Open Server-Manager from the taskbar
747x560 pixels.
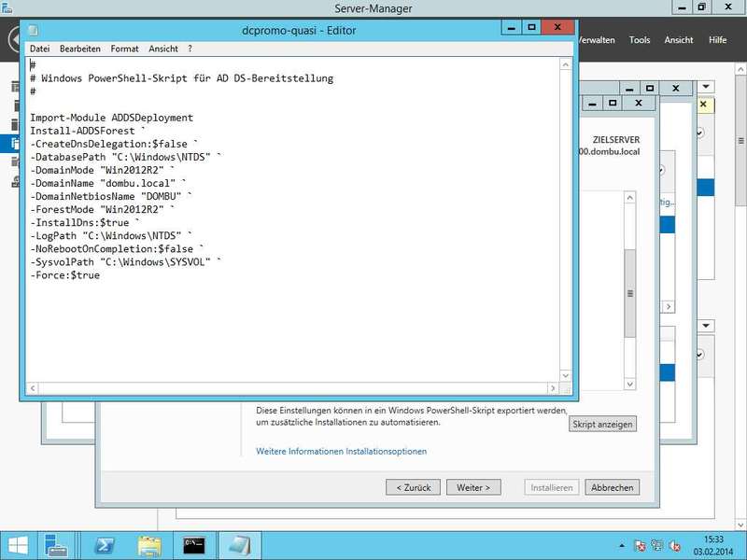[56, 546]
